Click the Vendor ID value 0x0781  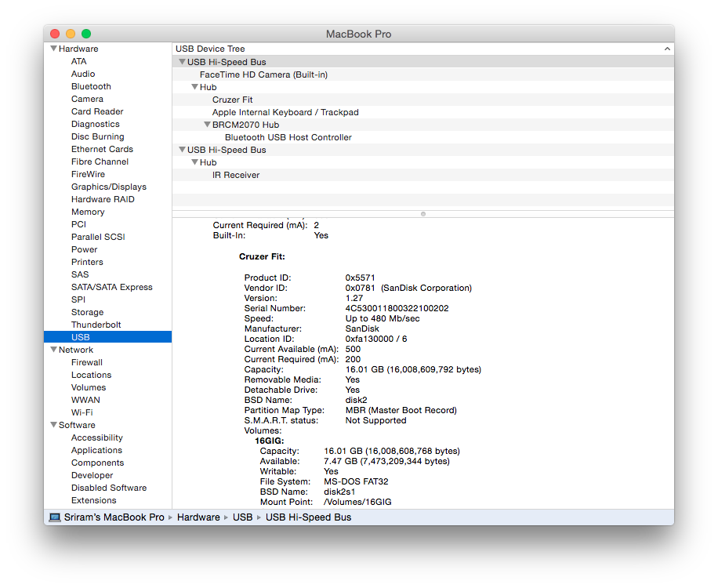pos(360,288)
